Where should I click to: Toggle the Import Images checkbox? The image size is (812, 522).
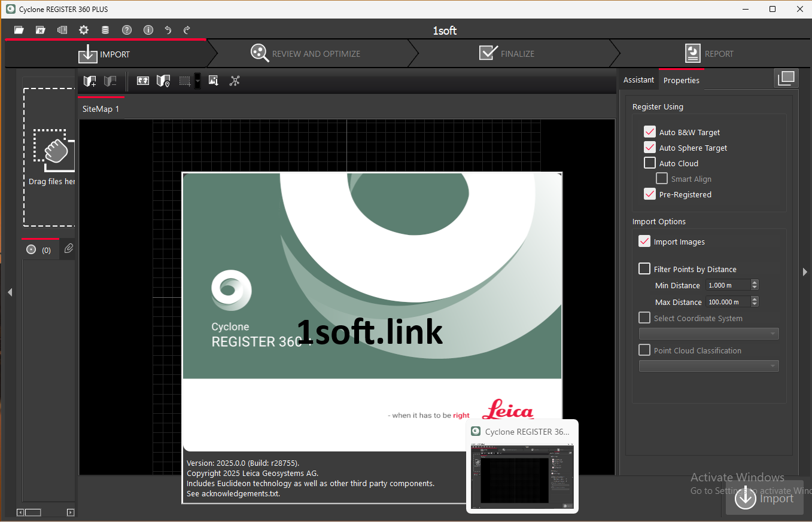tap(644, 242)
